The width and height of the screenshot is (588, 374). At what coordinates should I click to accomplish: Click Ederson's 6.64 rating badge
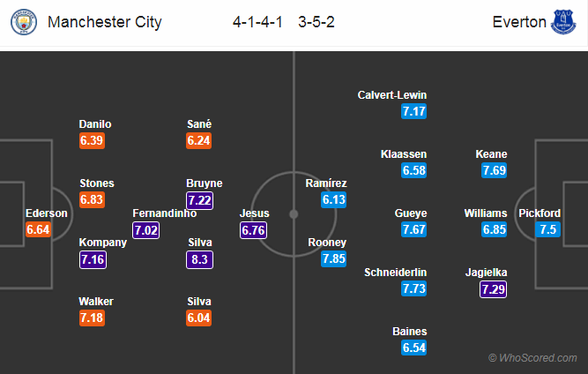[38, 229]
